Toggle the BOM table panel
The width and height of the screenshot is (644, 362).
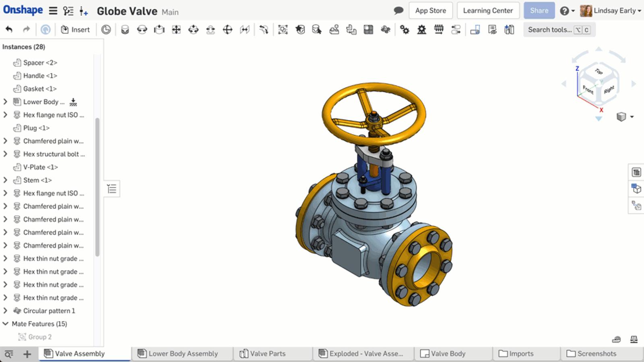point(636,172)
